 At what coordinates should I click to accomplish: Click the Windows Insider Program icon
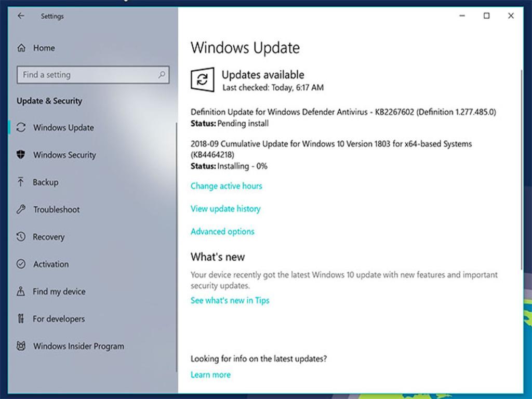(21, 346)
